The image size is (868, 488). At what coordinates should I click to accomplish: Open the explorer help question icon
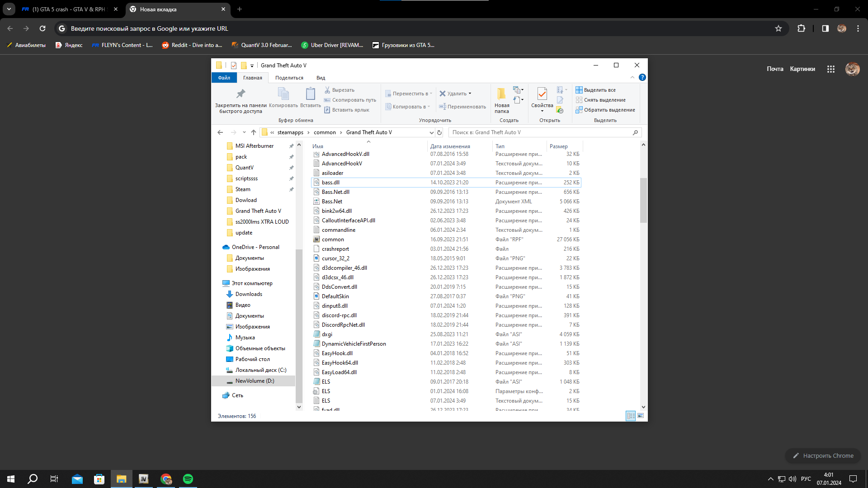point(642,77)
